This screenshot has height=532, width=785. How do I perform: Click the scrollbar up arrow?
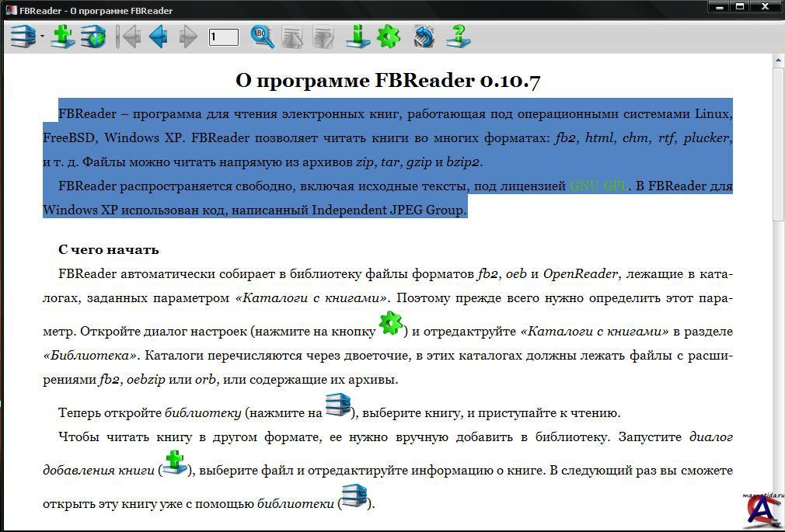[778, 60]
